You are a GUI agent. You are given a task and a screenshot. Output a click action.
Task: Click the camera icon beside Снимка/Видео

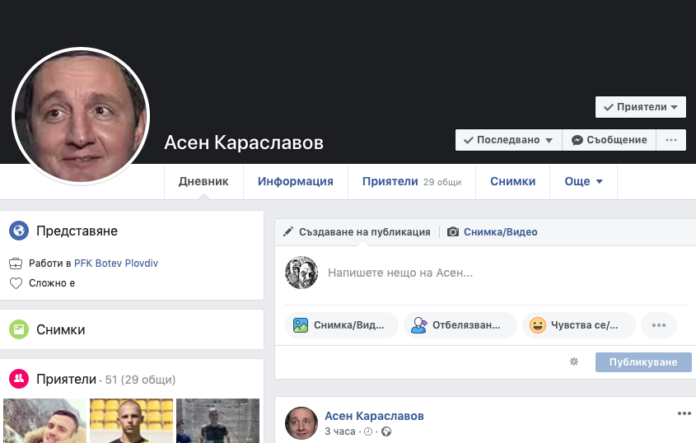coord(453,232)
